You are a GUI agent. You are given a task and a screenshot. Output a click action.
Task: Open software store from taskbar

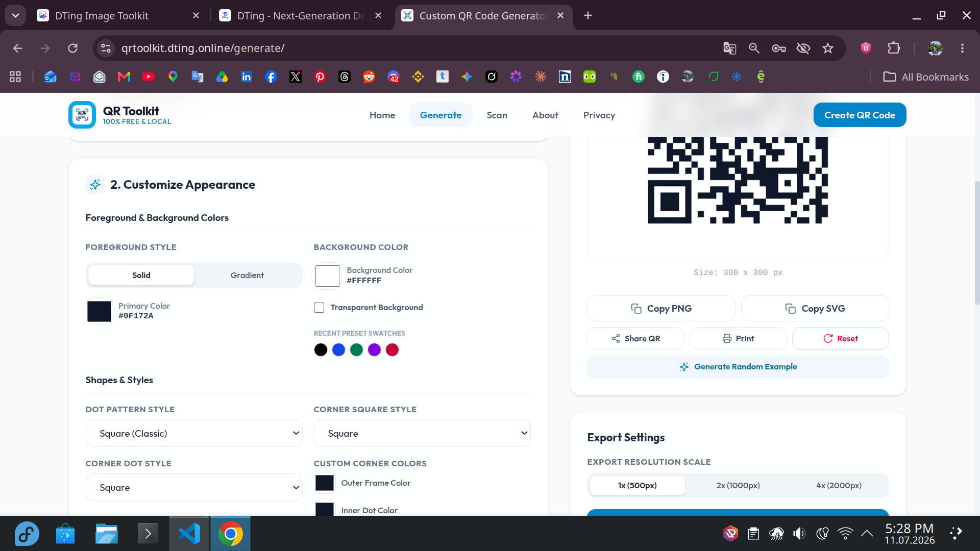(65, 534)
